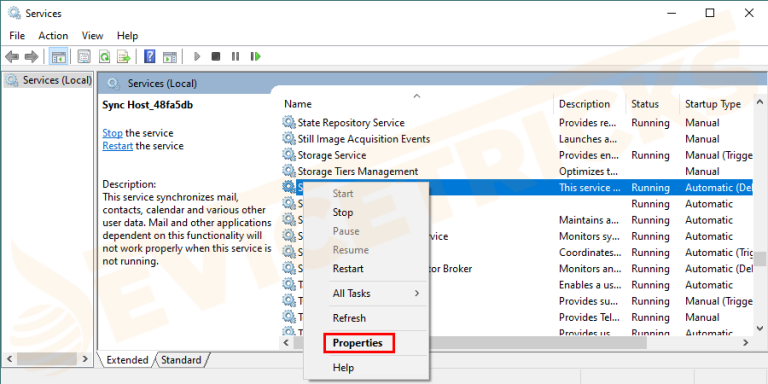The image size is (768, 384).
Task: Sort by the Startup Type column header
Action: (713, 104)
